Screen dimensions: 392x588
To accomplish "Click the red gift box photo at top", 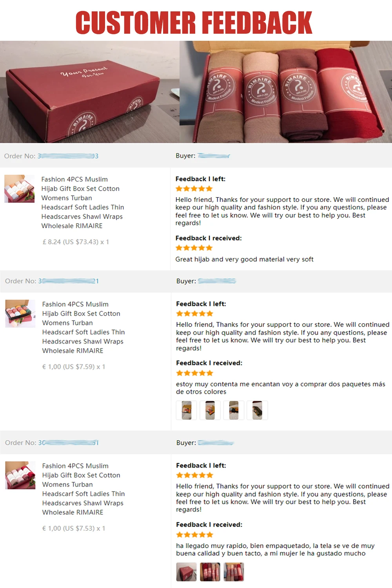I will click(90, 92).
